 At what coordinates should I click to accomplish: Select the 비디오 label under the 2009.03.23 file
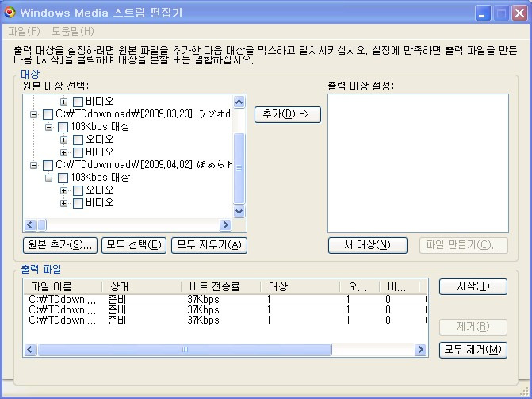(100, 152)
